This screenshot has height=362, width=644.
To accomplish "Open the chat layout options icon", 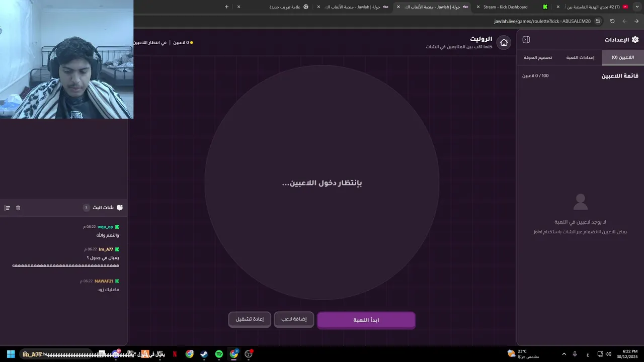I will point(8,208).
